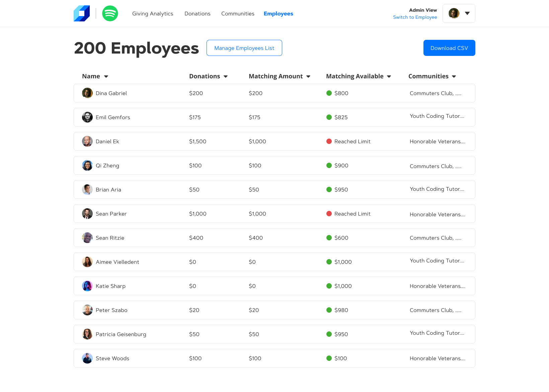Click the Spotify logo in header
549x392 pixels.
[110, 13]
